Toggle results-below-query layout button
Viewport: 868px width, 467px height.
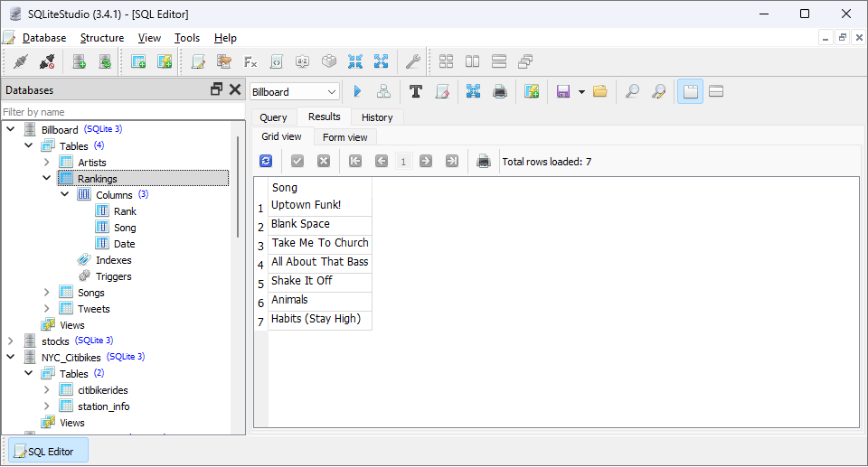[716, 91]
